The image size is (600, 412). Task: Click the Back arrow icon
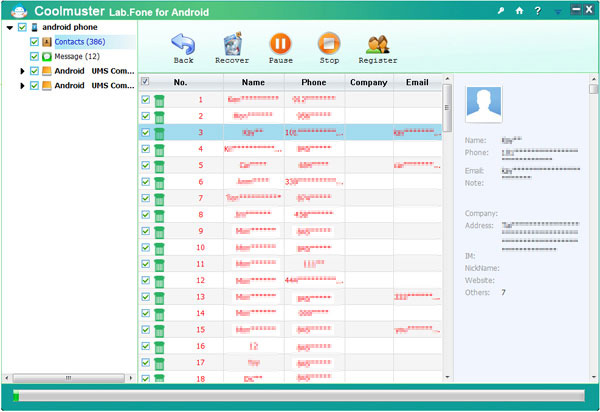point(183,43)
